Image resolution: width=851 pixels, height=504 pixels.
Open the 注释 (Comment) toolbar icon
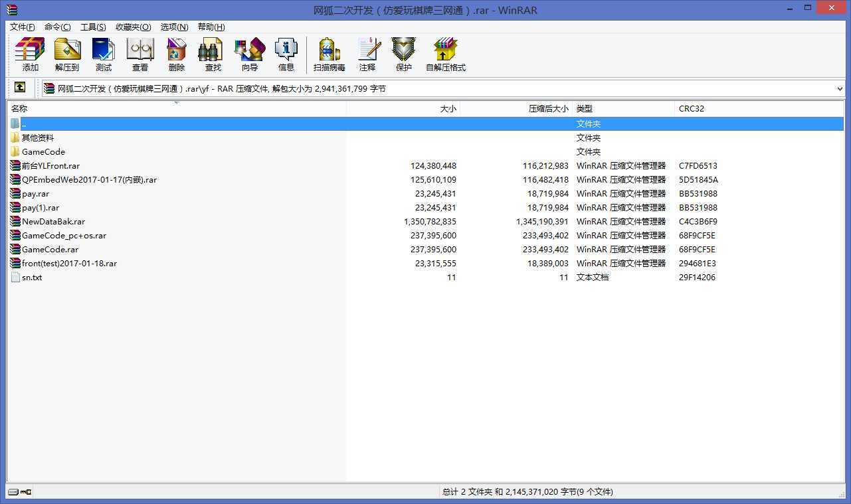tap(367, 54)
